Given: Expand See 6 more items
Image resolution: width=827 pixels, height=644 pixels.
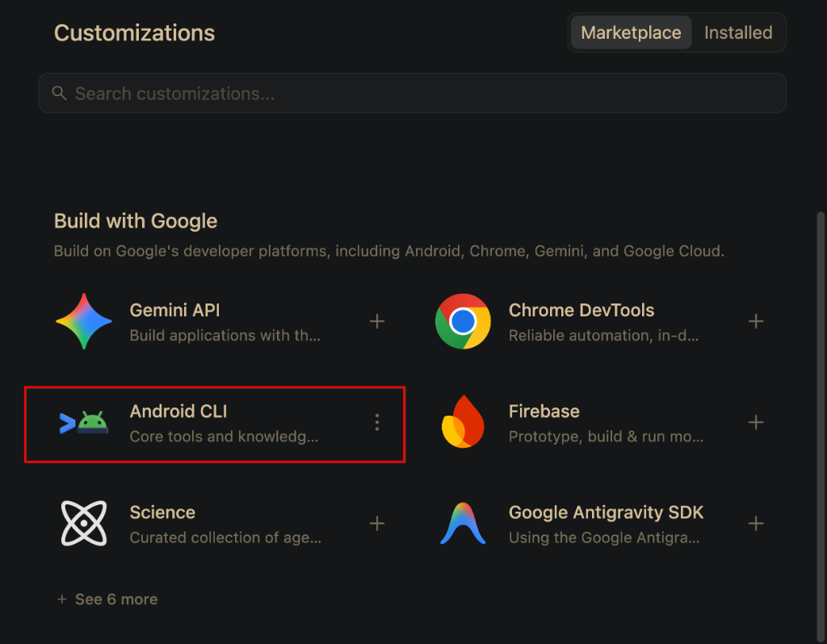Looking at the screenshot, I should pyautogui.click(x=107, y=599).
